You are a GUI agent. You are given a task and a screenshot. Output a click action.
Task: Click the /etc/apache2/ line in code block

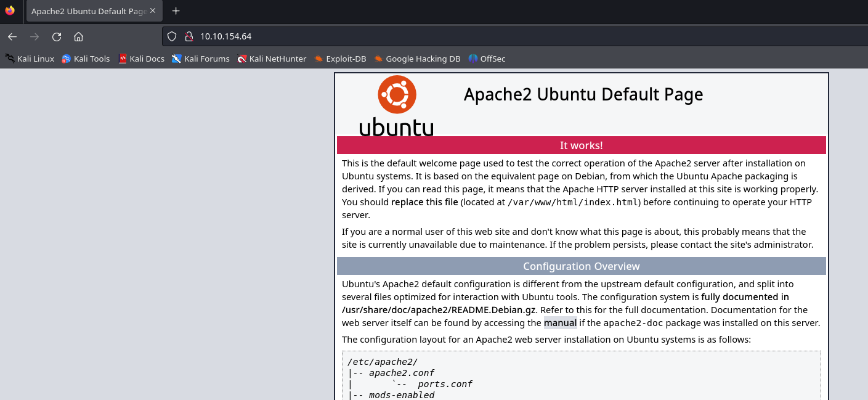[x=382, y=362]
